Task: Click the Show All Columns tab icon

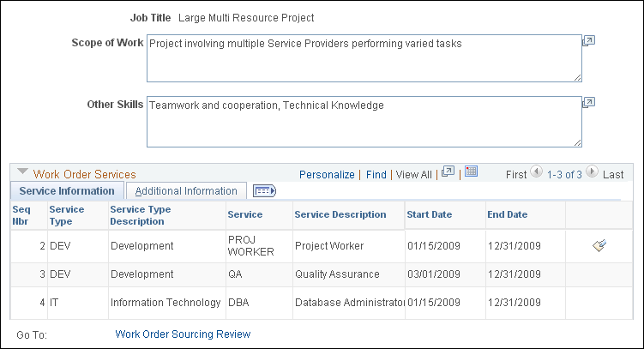Action: click(x=264, y=191)
